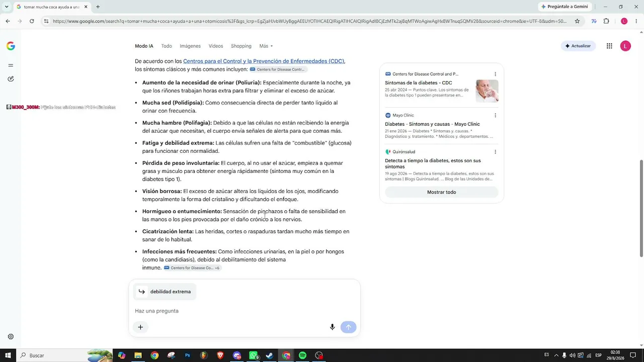Click the Cicatrización lenta: heading
The height and width of the screenshot is (362, 644).
point(168,232)
